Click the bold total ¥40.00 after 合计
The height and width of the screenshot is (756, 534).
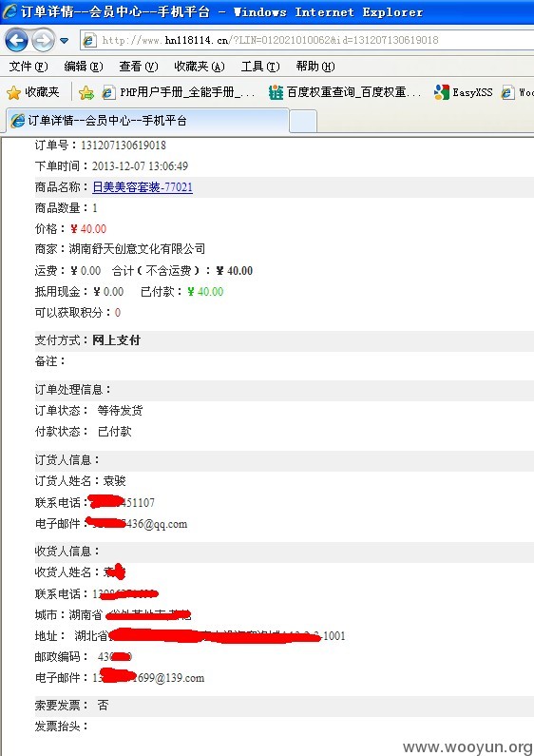coord(235,271)
